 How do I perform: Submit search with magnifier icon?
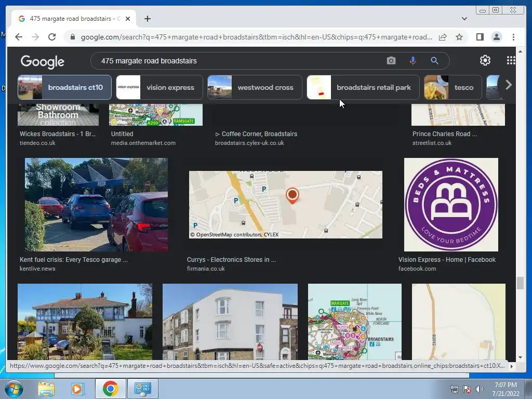pyautogui.click(x=434, y=61)
